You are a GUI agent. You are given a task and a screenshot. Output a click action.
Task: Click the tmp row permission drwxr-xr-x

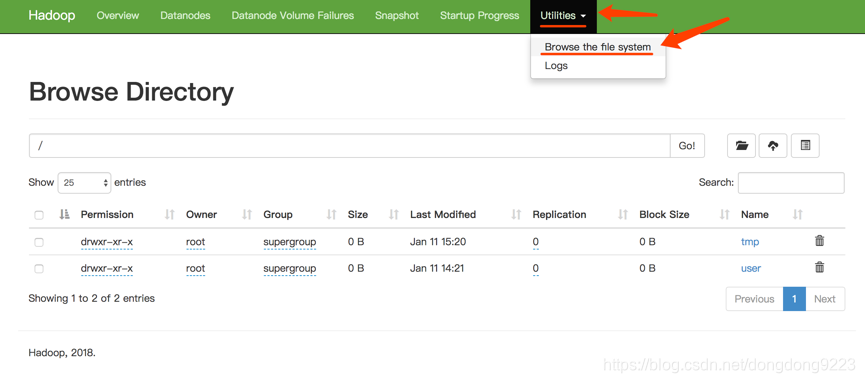tap(107, 242)
